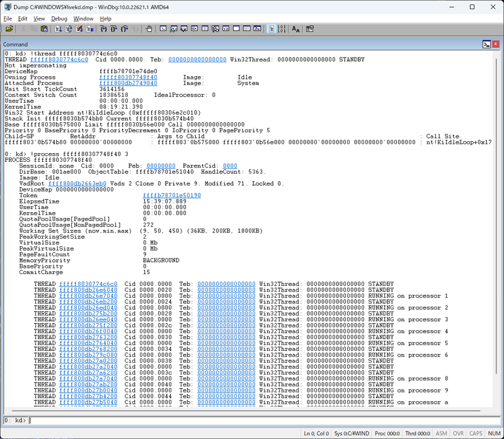Click thread link ffff800db26e6040
This screenshot has height=439, width=504.
[88, 290]
